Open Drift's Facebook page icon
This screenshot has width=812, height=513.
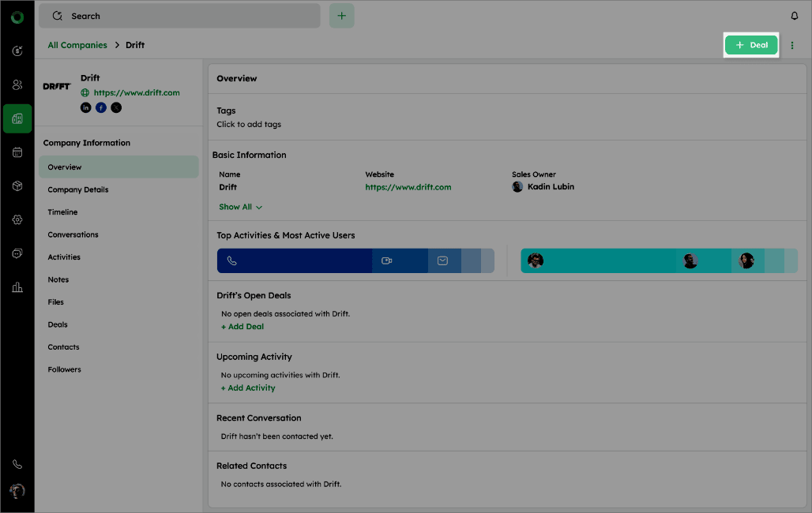101,107
